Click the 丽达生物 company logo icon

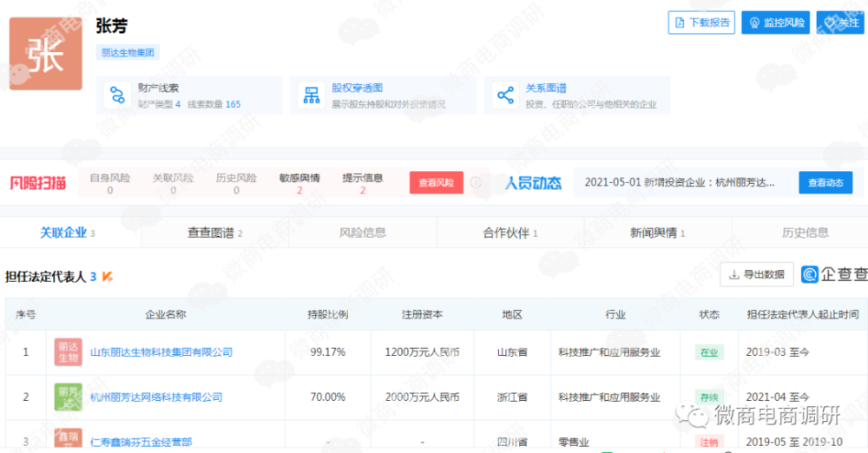pos(68,352)
